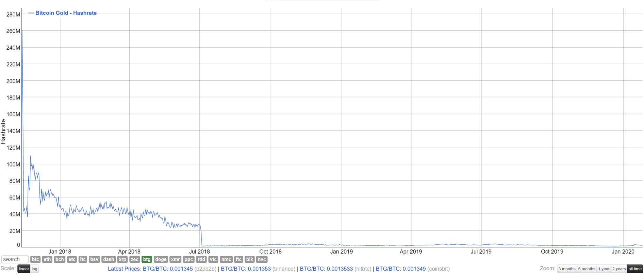This screenshot has width=644, height=275.
Task: Select the xmr coin tag
Action: click(176, 259)
